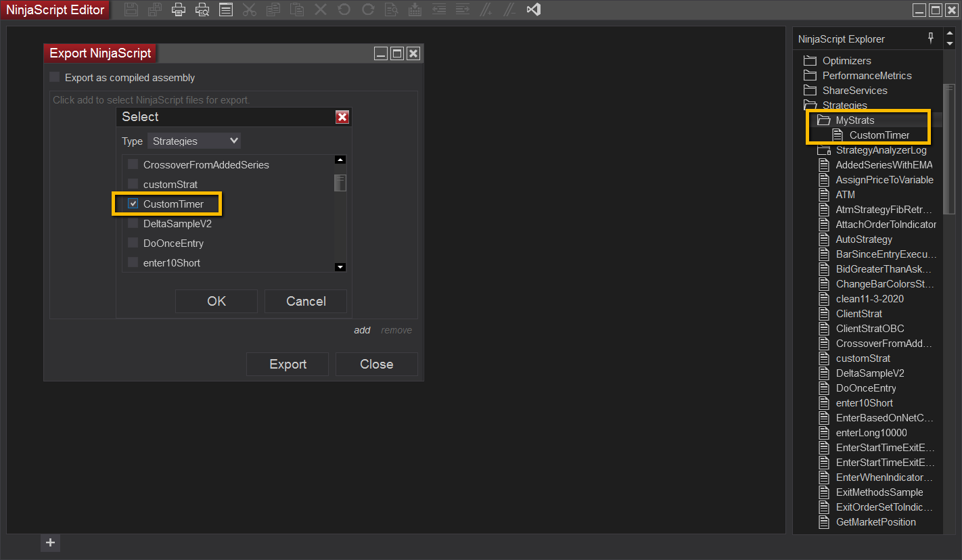Enable Export as compiled assembly checkbox
This screenshot has height=560, width=962.
click(x=55, y=77)
